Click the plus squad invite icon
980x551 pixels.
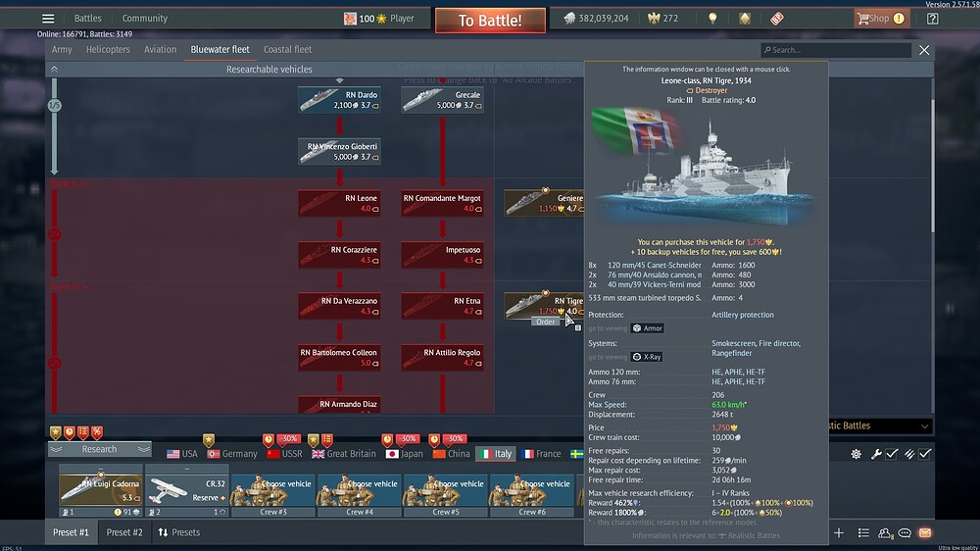click(839, 533)
